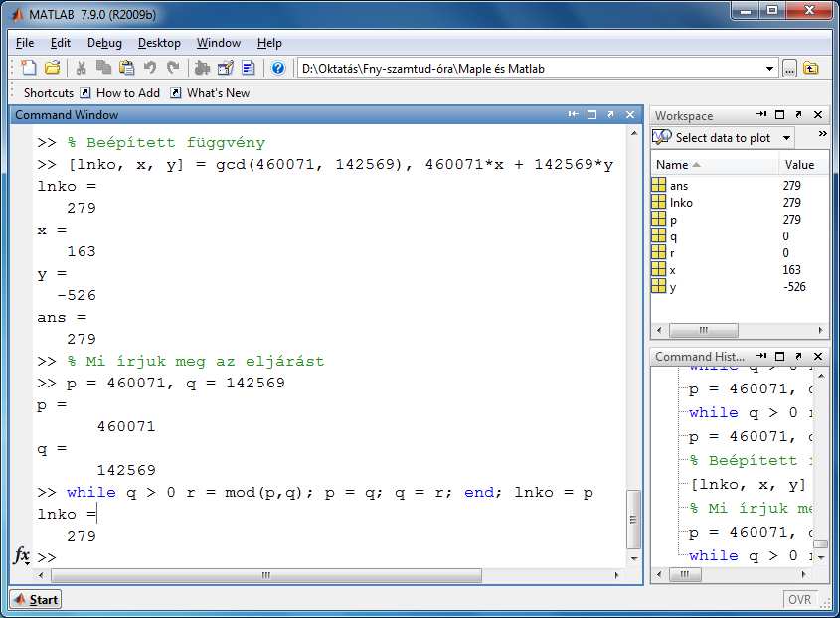Open the GUIDE toolbar icon

[x=225, y=68]
